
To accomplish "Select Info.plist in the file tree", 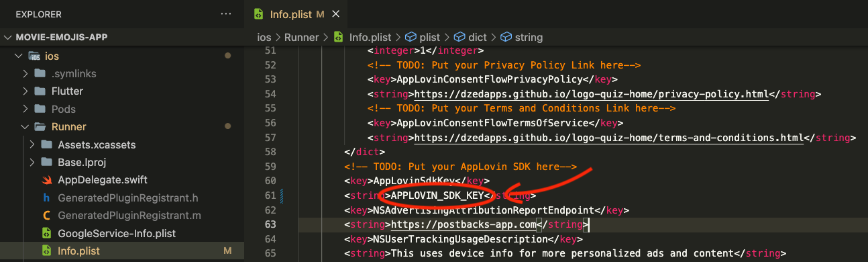I will (122, 251).
